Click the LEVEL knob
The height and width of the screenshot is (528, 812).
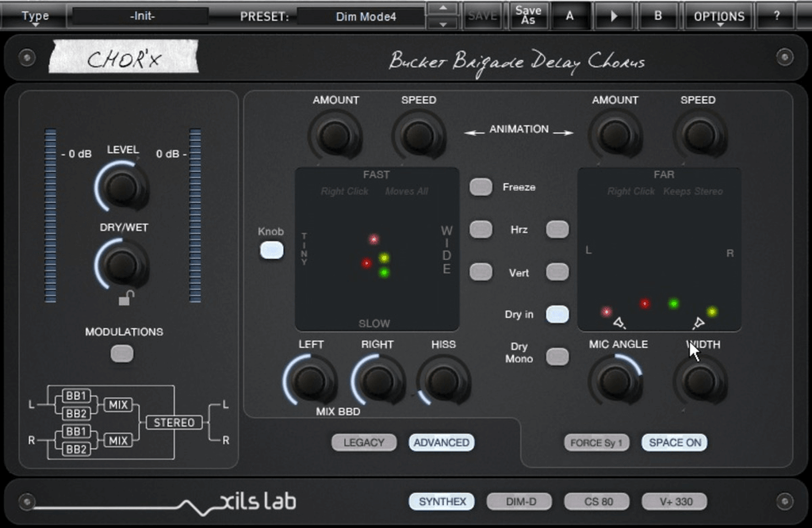click(x=121, y=186)
